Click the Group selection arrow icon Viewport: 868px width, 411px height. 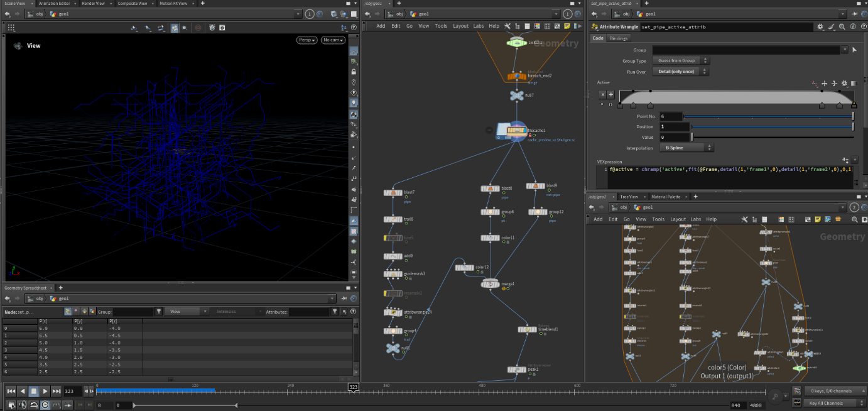[x=854, y=50]
